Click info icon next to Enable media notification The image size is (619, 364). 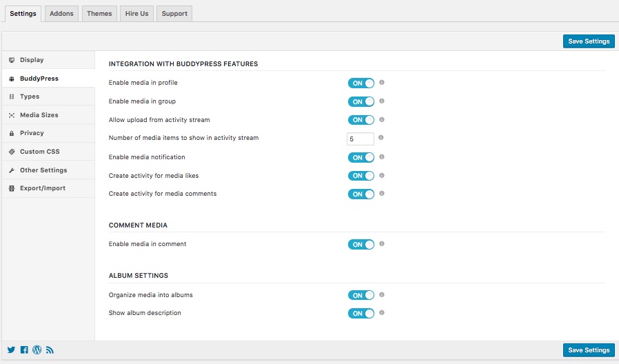click(382, 157)
